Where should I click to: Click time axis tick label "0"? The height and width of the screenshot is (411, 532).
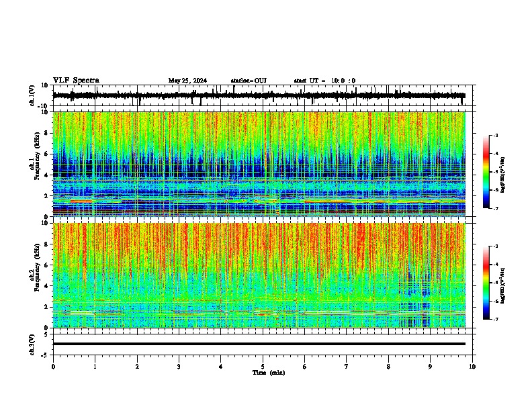click(x=53, y=367)
